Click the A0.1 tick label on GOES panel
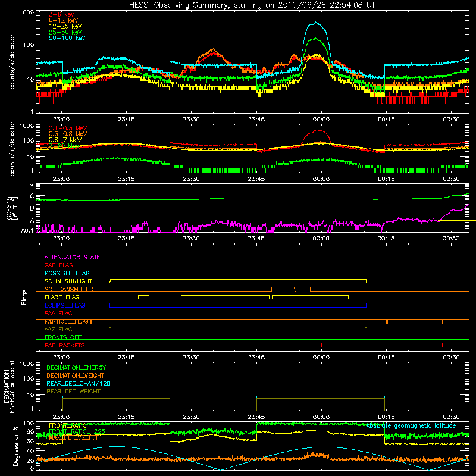 [x=27, y=230]
